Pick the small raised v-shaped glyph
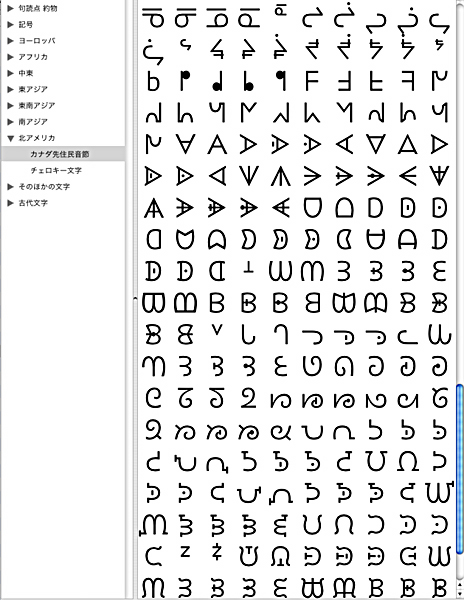Image resolution: width=464 pixels, height=600 pixels. 217,329
